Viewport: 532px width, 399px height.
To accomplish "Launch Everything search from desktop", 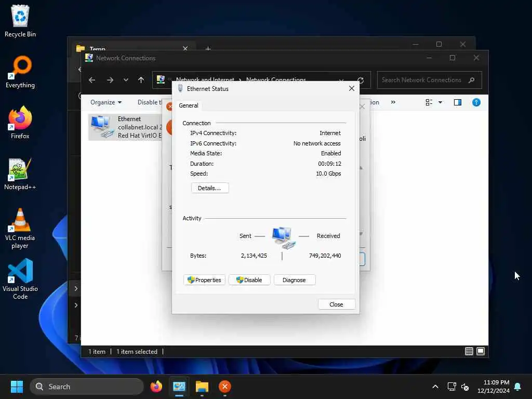I will (x=20, y=72).
